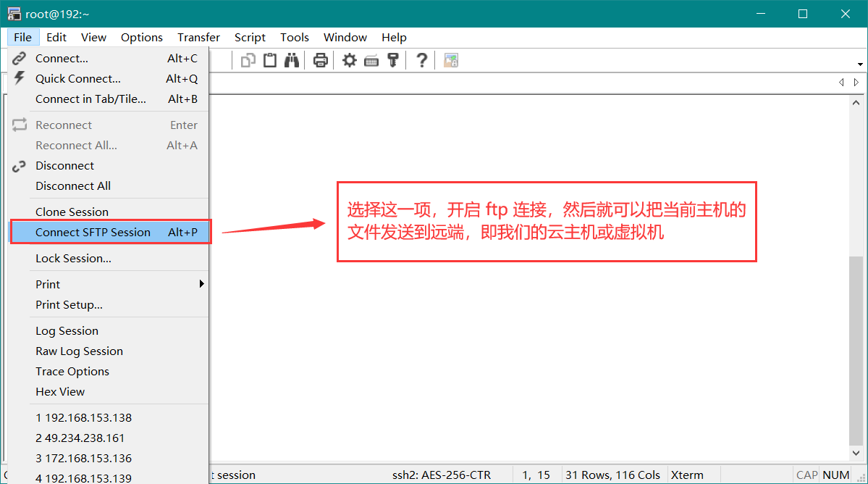Toggle Log Session in the File menu
The height and width of the screenshot is (484, 868).
[x=67, y=330]
